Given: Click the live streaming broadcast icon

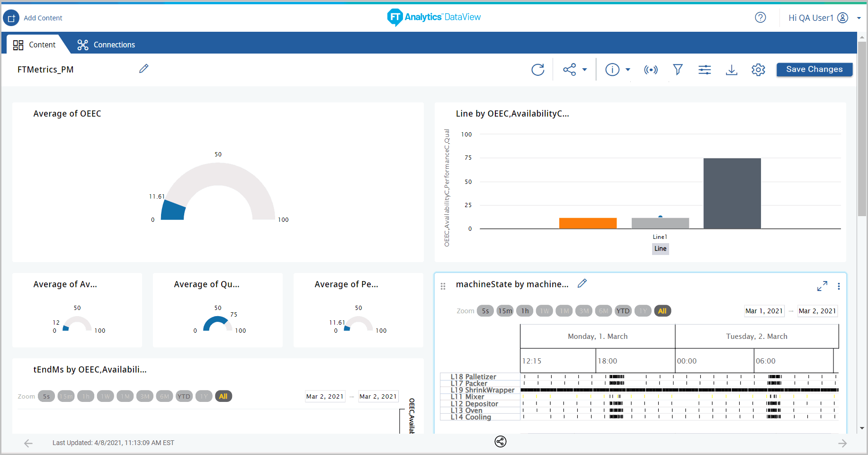Looking at the screenshot, I should pos(651,70).
